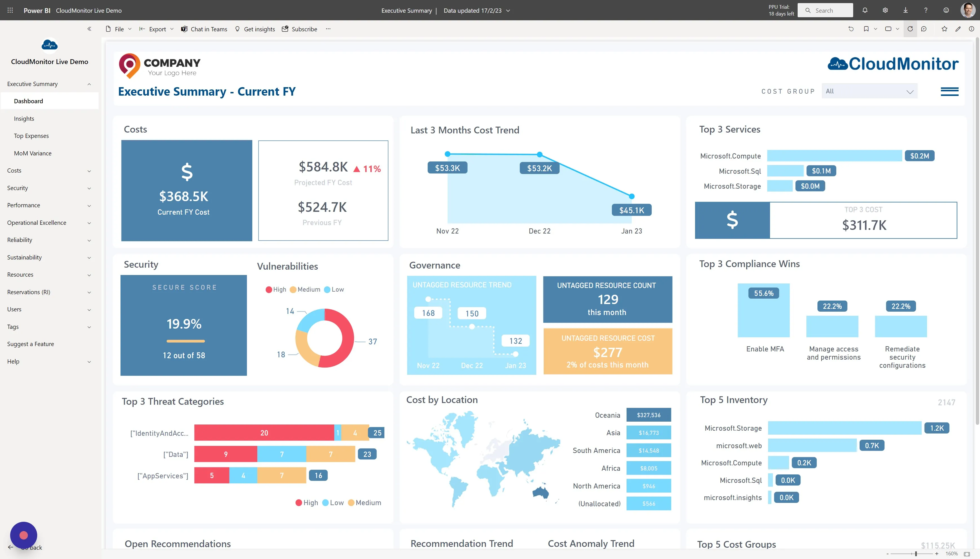Click the fit to page icon
Screen dimensions: 980x559
(967, 554)
